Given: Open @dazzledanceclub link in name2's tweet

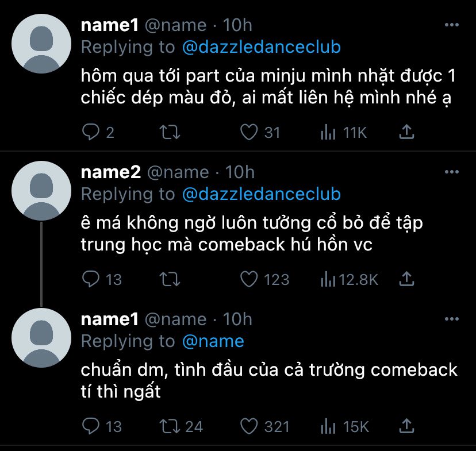Looking at the screenshot, I should coord(261,194).
